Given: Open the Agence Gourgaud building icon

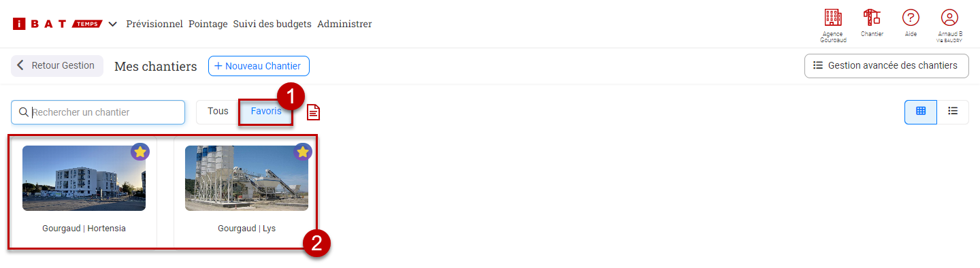Looking at the screenshot, I should pos(832,18).
